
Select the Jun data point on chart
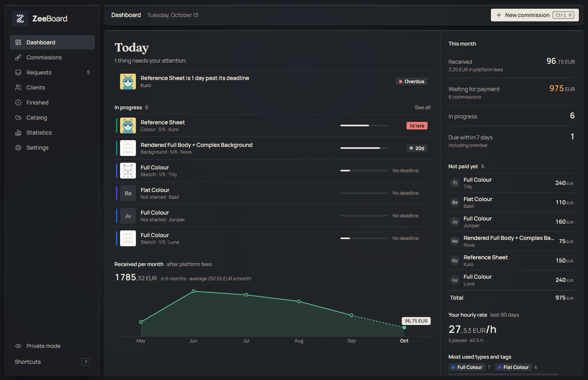[193, 291]
